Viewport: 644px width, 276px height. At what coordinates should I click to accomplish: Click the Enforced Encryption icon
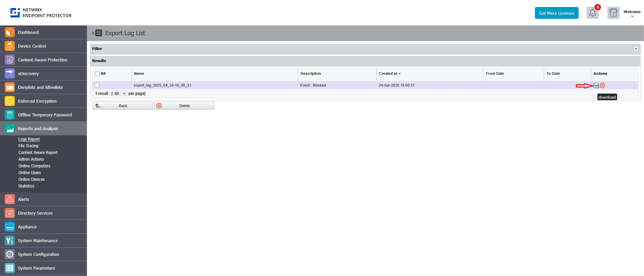(x=10, y=101)
